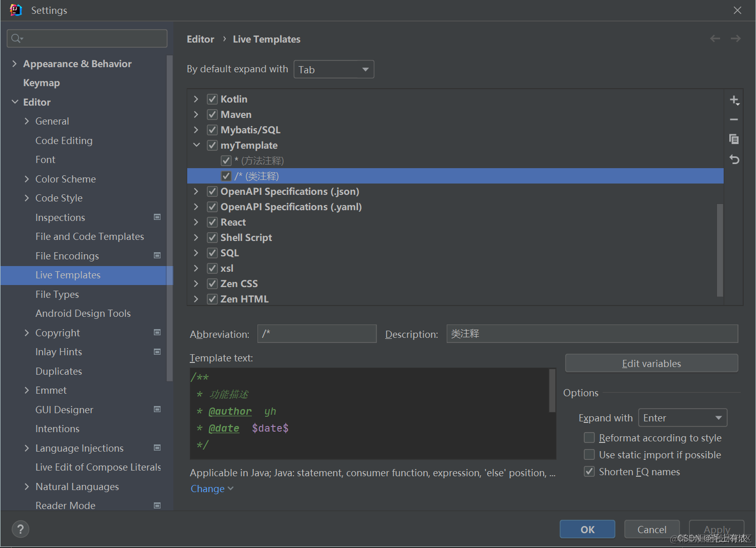Open File and Code Templates settings
Image resolution: width=756 pixels, height=548 pixels.
click(90, 236)
